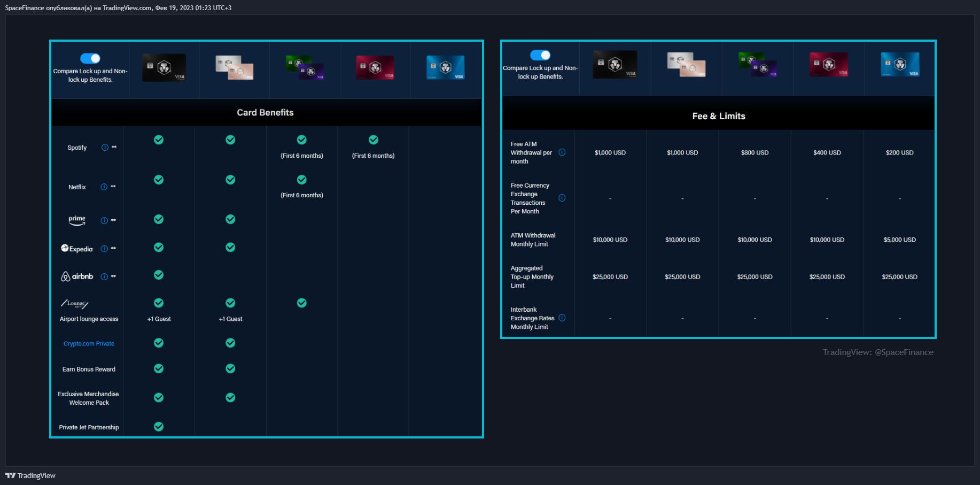Select green and purple cards in Card Benefits
The image size is (980, 485).
pyautogui.click(x=305, y=67)
